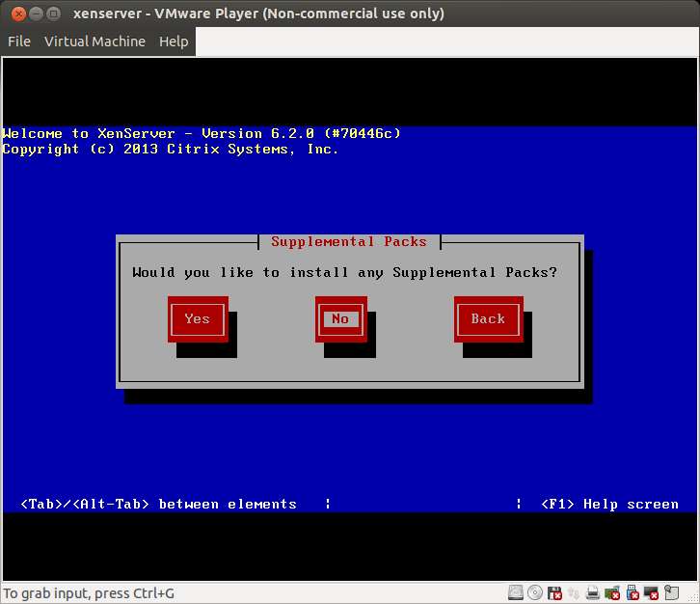Click '<F1> Help screen' hint text

pos(609,504)
